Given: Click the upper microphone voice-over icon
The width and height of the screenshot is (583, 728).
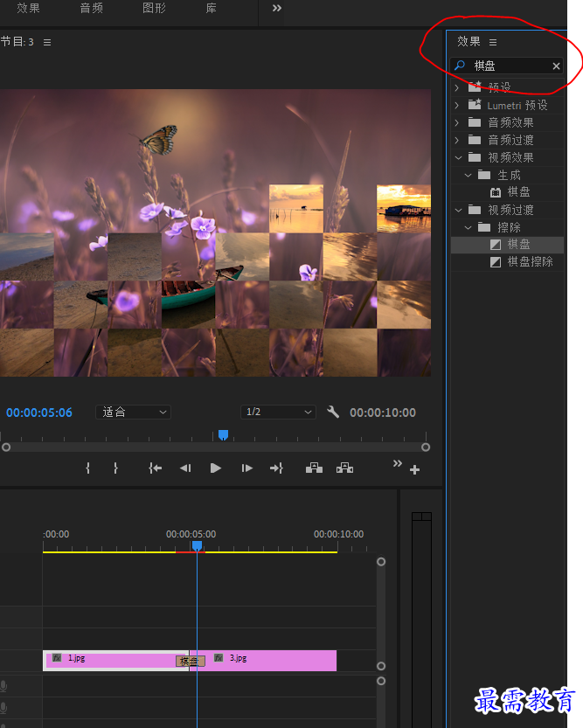Looking at the screenshot, I should [3, 686].
